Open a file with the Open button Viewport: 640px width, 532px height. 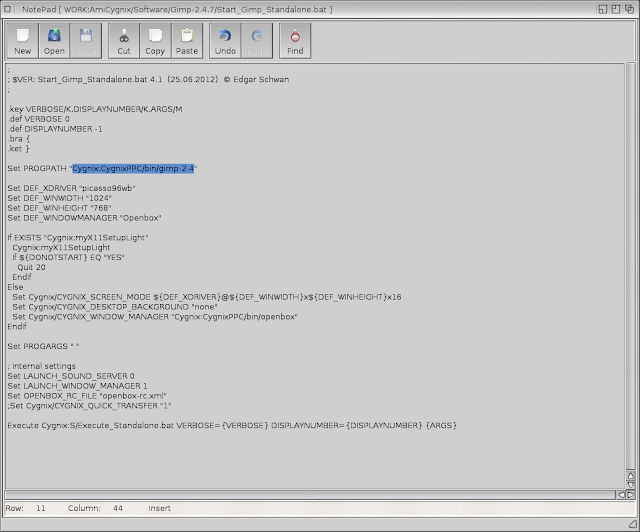click(x=54, y=41)
